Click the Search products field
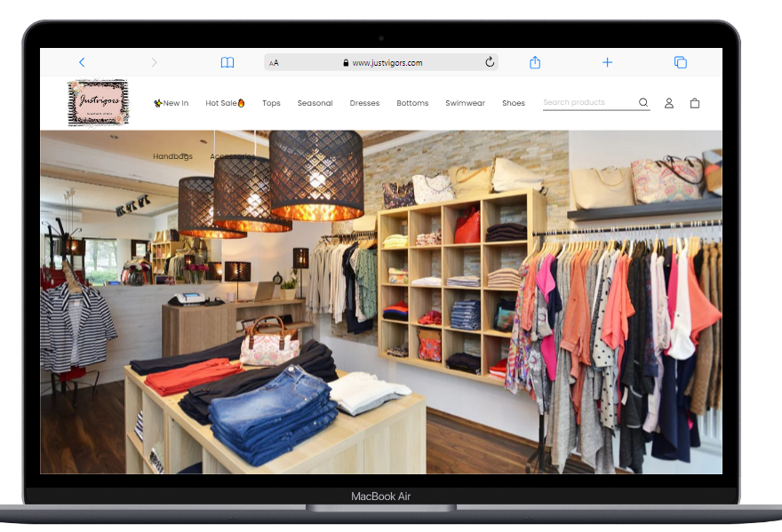The height and width of the screenshot is (532, 782). (x=588, y=103)
